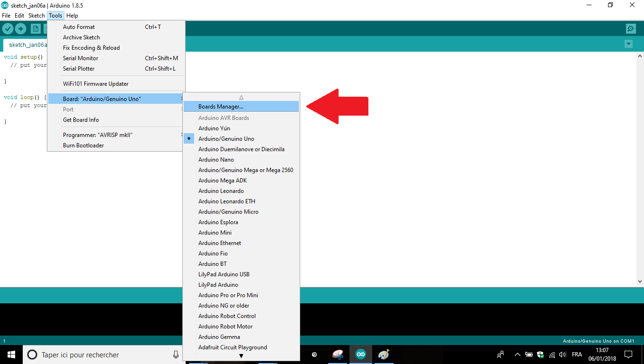Select Arduino Yún board
This screenshot has width=644, height=364.
241,128
